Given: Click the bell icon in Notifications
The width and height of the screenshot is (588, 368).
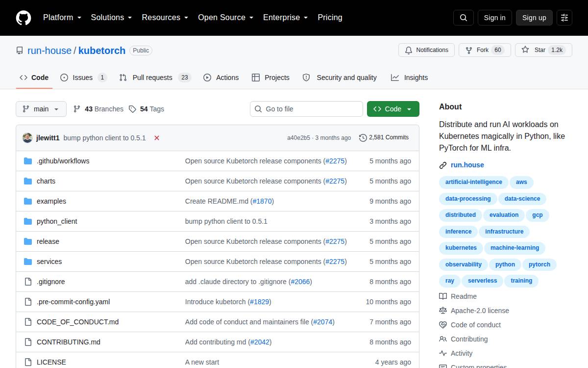Looking at the screenshot, I should (x=409, y=50).
